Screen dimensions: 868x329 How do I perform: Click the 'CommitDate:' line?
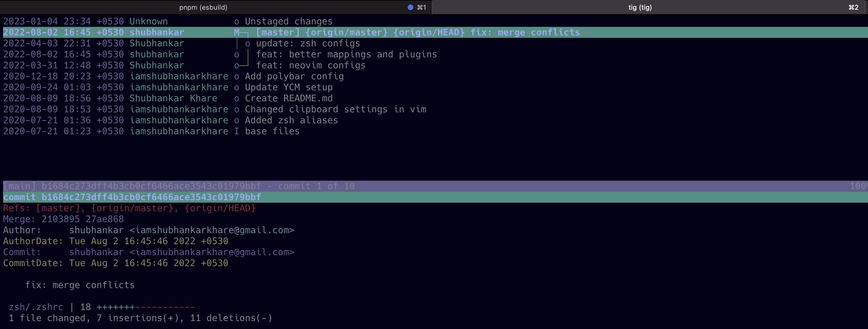click(115, 263)
